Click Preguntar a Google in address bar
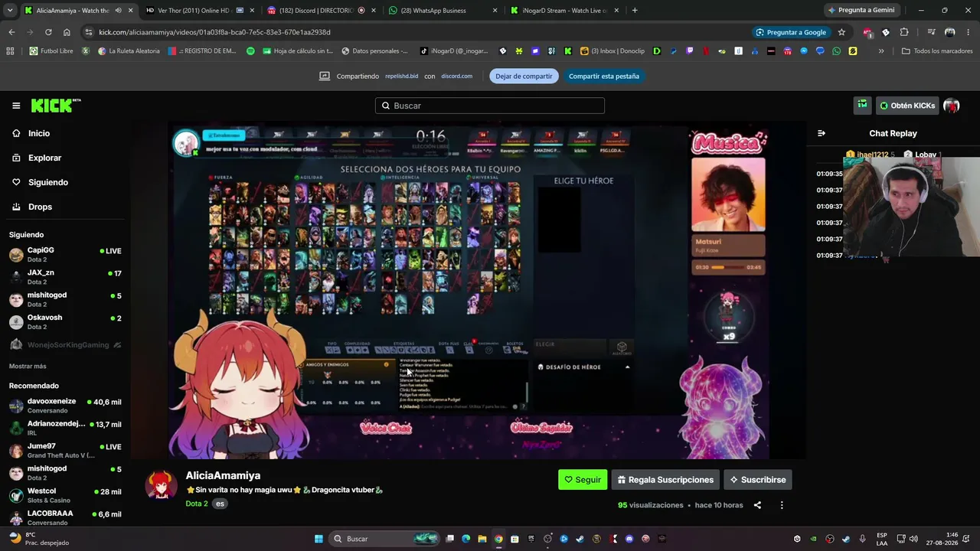980x551 pixels. tap(791, 32)
